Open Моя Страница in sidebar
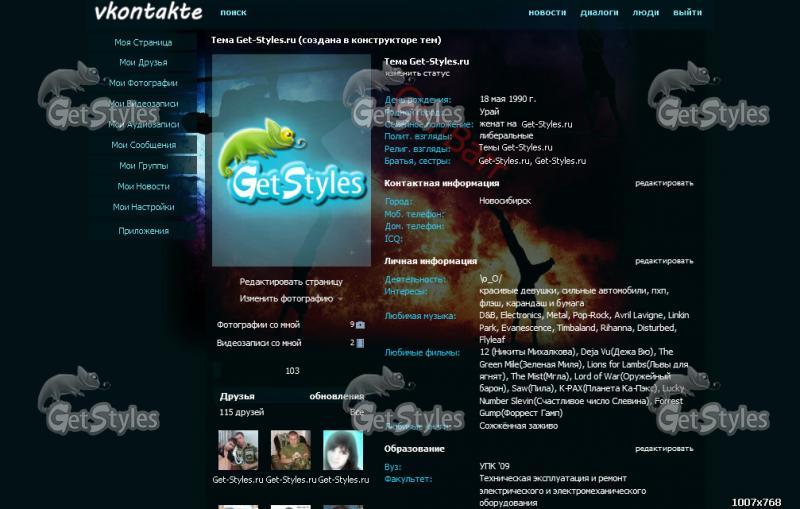 pyautogui.click(x=143, y=42)
